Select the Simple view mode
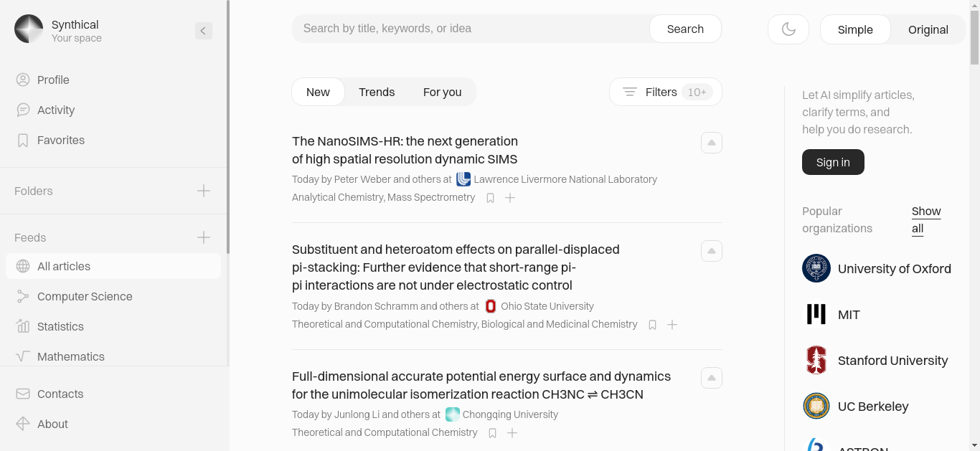This screenshot has width=980, height=451. pyautogui.click(x=855, y=29)
